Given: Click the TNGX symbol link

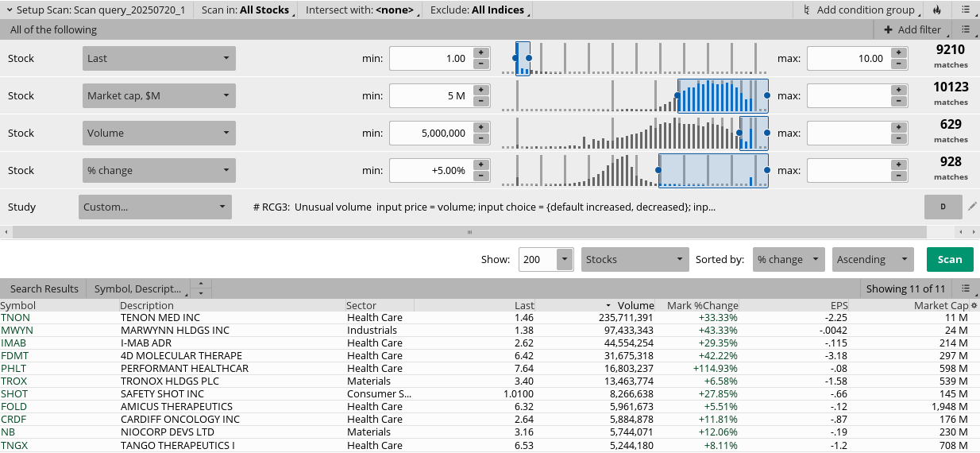Looking at the screenshot, I should [14, 445].
